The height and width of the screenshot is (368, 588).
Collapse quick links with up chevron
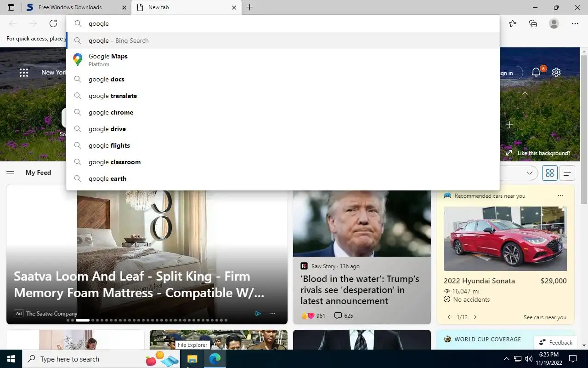point(525,93)
